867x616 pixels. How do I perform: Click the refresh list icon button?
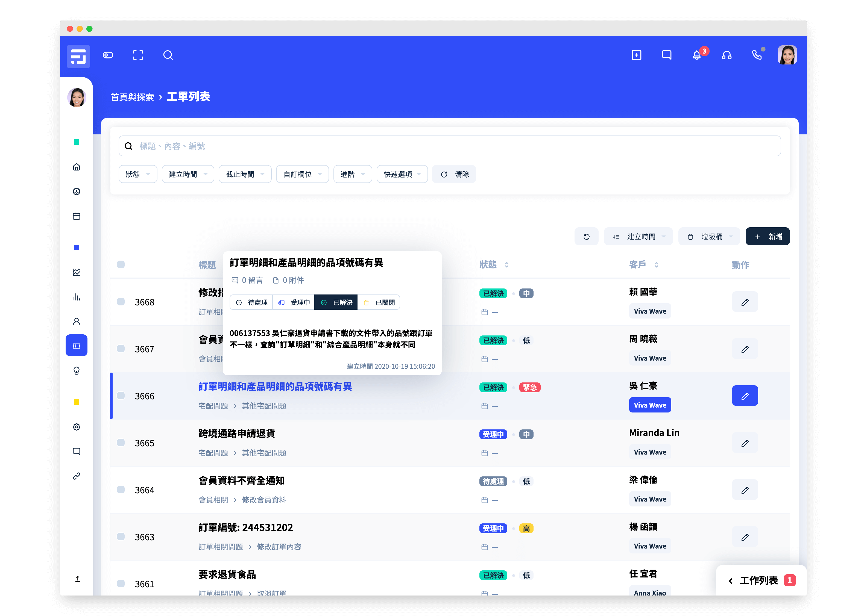click(586, 237)
